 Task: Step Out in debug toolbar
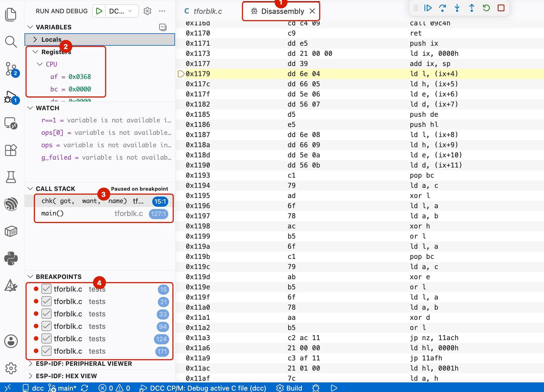coord(472,8)
